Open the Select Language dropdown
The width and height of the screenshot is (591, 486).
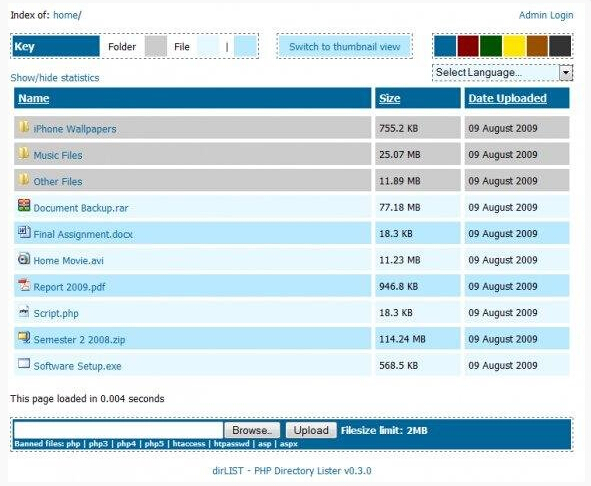tap(502, 72)
